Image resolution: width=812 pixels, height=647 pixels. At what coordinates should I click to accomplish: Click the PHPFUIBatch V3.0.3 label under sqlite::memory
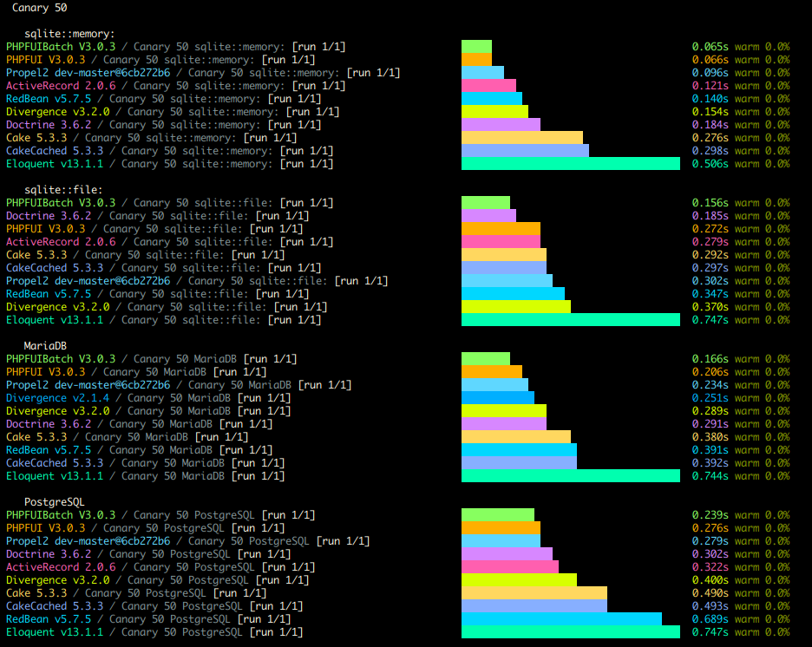click(x=60, y=47)
